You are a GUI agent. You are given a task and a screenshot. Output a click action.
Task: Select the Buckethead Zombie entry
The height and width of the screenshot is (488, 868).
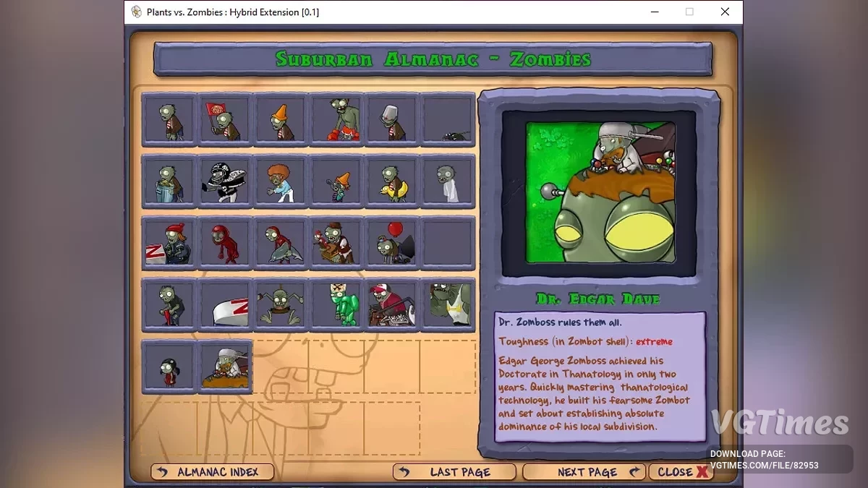point(392,120)
